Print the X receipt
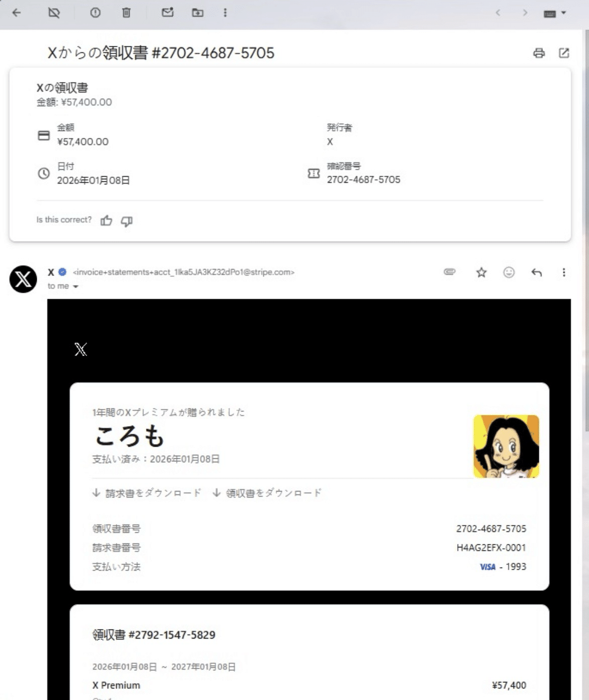Screen dimensions: 589x700 point(539,53)
